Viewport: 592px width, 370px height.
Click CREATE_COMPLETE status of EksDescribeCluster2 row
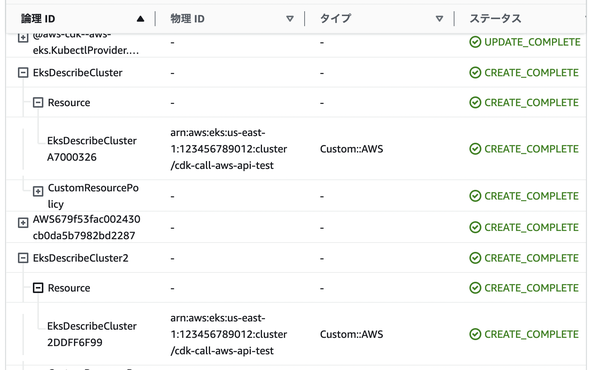pos(532,258)
